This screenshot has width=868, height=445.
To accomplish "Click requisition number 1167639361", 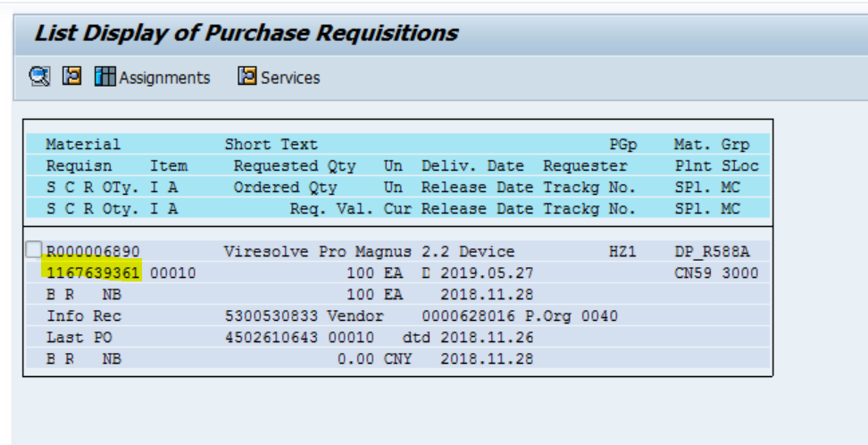I will point(93,273).
